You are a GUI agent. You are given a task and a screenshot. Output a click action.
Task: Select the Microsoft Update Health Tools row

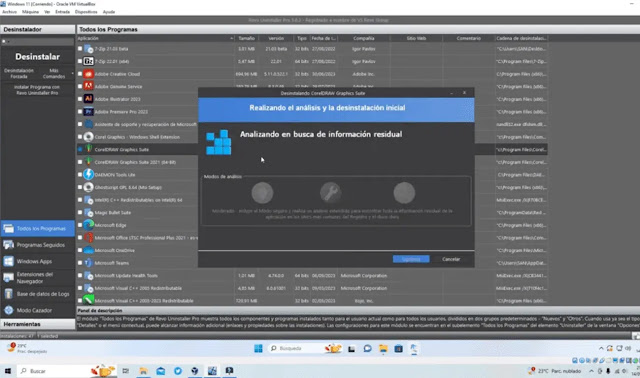pyautogui.click(x=312, y=276)
